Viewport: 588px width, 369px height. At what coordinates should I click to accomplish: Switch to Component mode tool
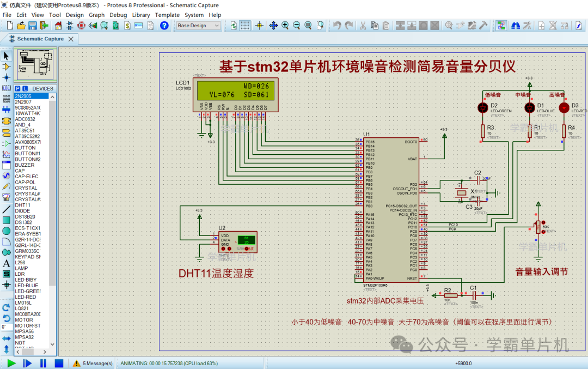(7, 67)
